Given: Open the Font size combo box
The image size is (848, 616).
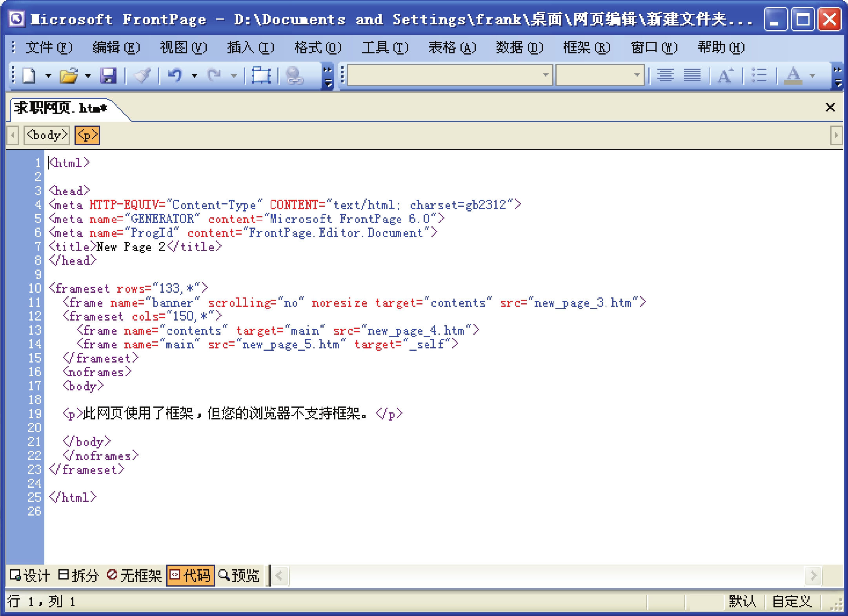Looking at the screenshot, I should [x=600, y=75].
